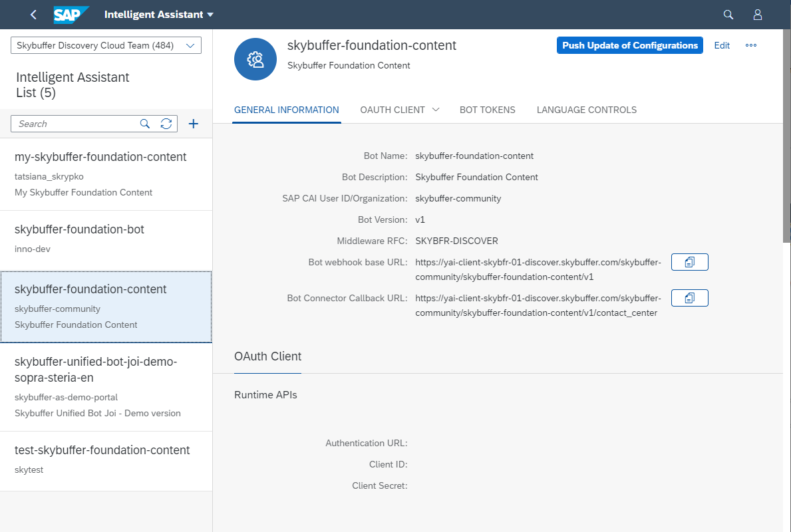The image size is (791, 532).
Task: Refresh the Intelligent Assistant list
Action: [166, 124]
